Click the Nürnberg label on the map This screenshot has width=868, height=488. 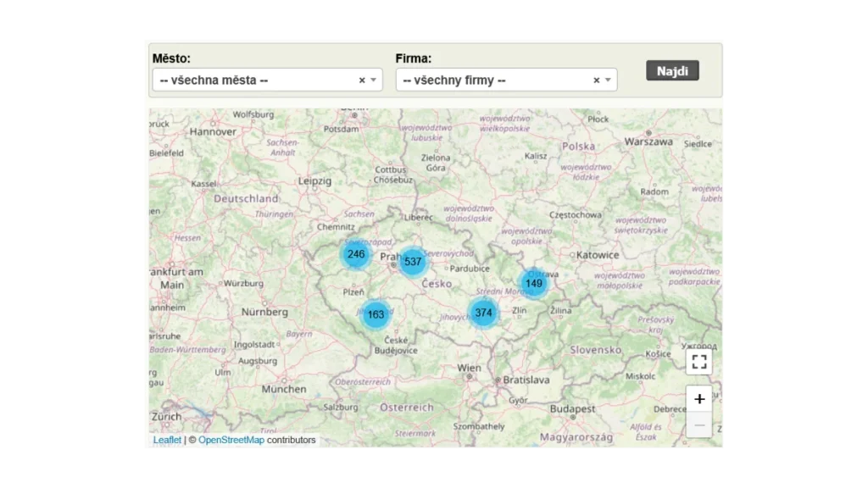point(264,312)
